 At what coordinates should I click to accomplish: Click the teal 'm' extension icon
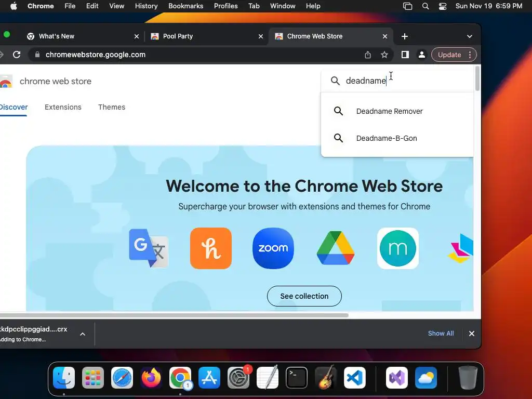398,248
